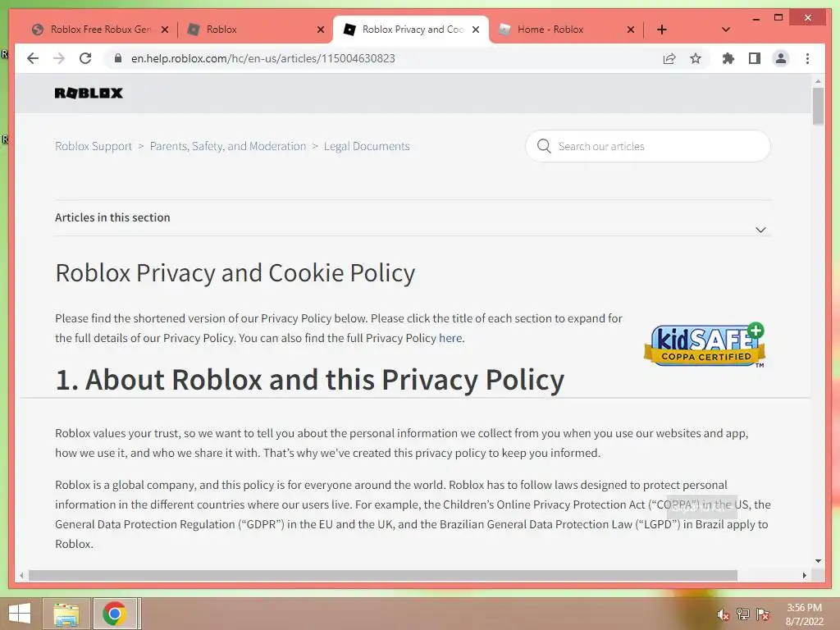840x630 pixels.
Task: Click the scroll right arrow
Action: point(804,575)
